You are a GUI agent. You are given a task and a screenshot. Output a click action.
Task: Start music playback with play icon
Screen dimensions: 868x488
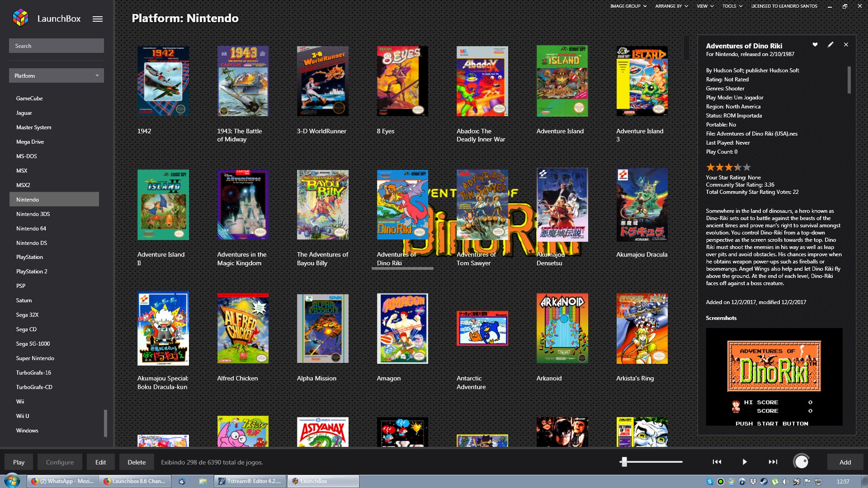[745, 462]
